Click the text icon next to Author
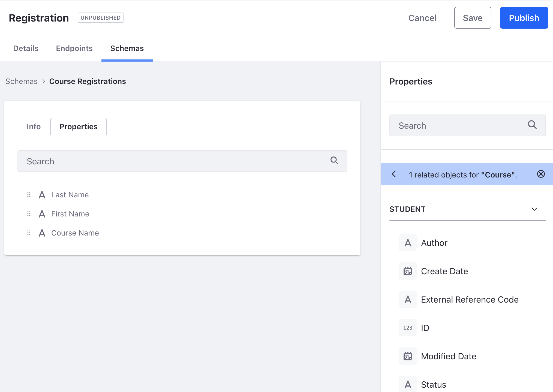 (408, 243)
